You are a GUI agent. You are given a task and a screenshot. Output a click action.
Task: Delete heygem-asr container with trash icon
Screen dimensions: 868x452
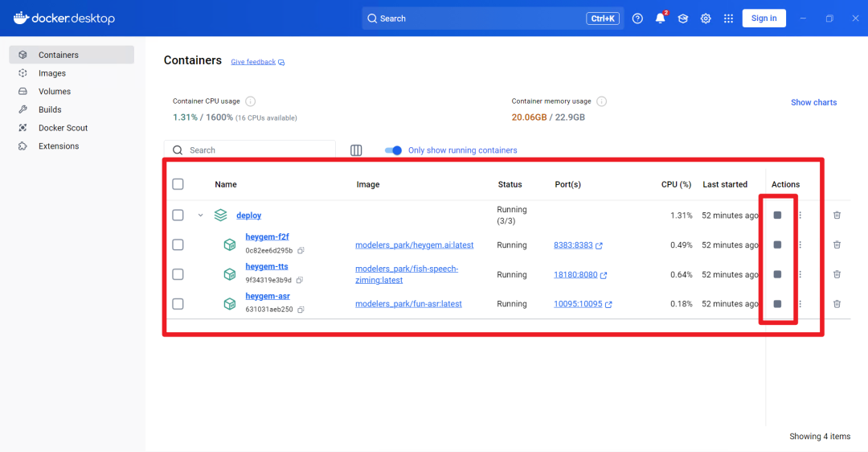point(837,303)
